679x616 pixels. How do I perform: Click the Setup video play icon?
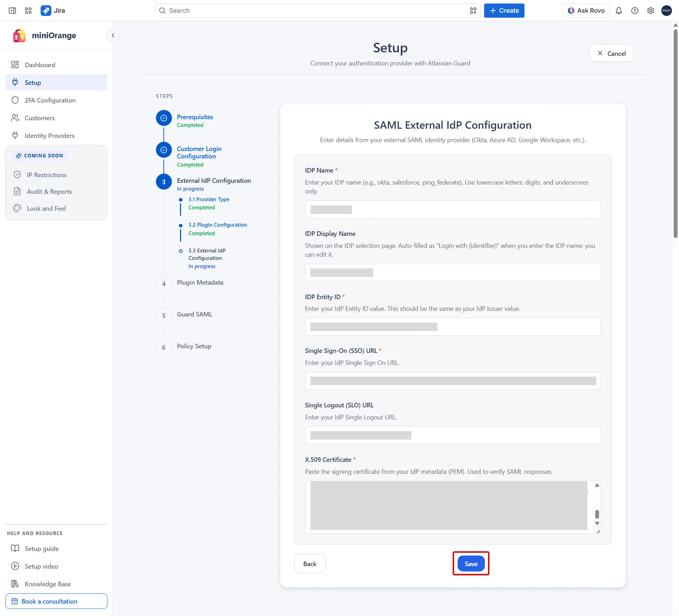click(x=15, y=566)
